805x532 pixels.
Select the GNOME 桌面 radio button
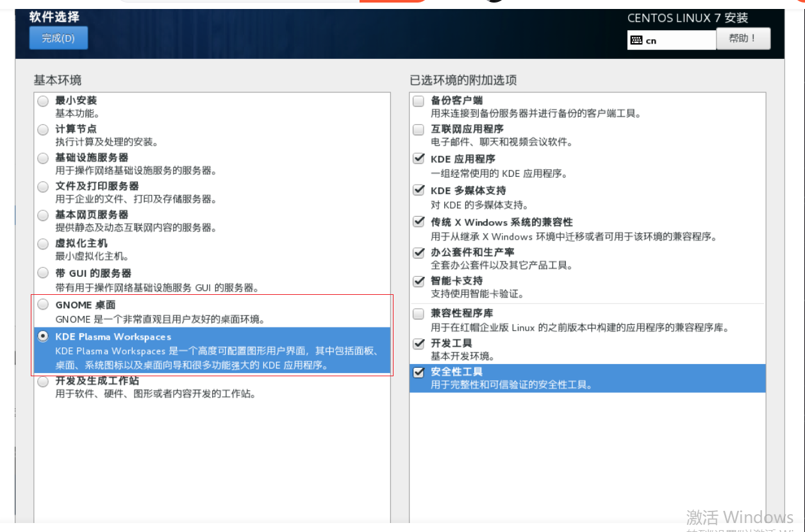pos(43,304)
